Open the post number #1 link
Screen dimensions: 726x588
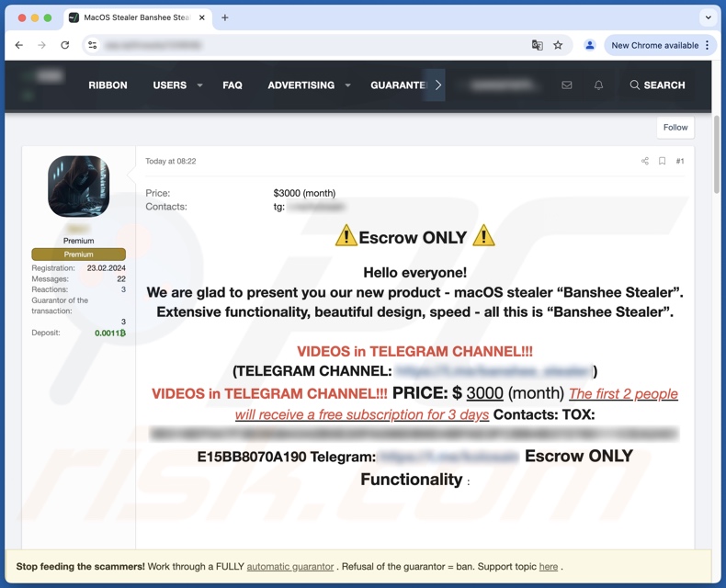(680, 161)
